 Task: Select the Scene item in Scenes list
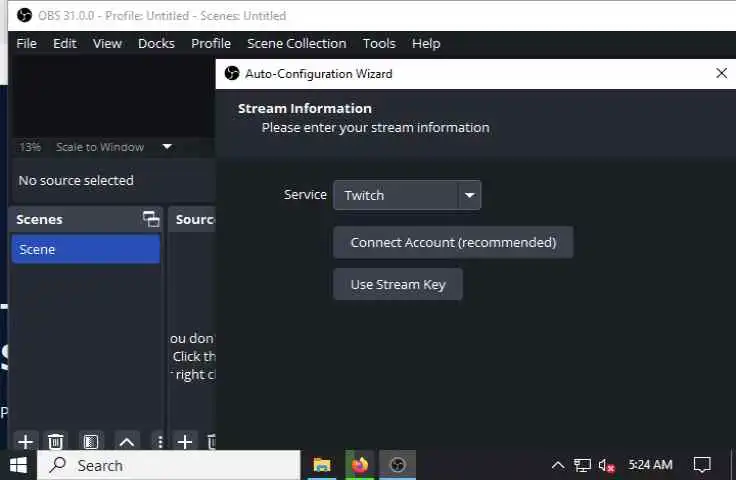point(85,249)
